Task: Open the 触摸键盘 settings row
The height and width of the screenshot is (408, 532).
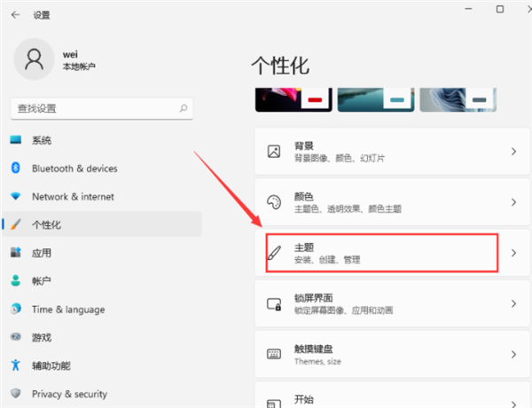Action: coord(390,355)
